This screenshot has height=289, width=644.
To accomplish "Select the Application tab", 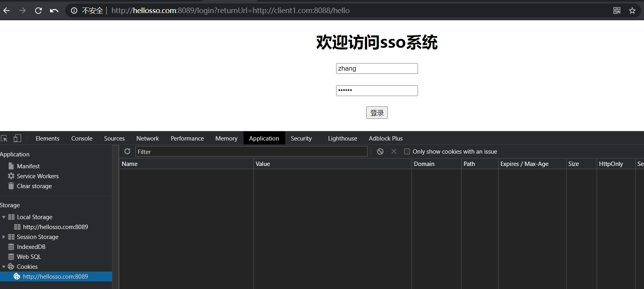I will pyautogui.click(x=264, y=138).
